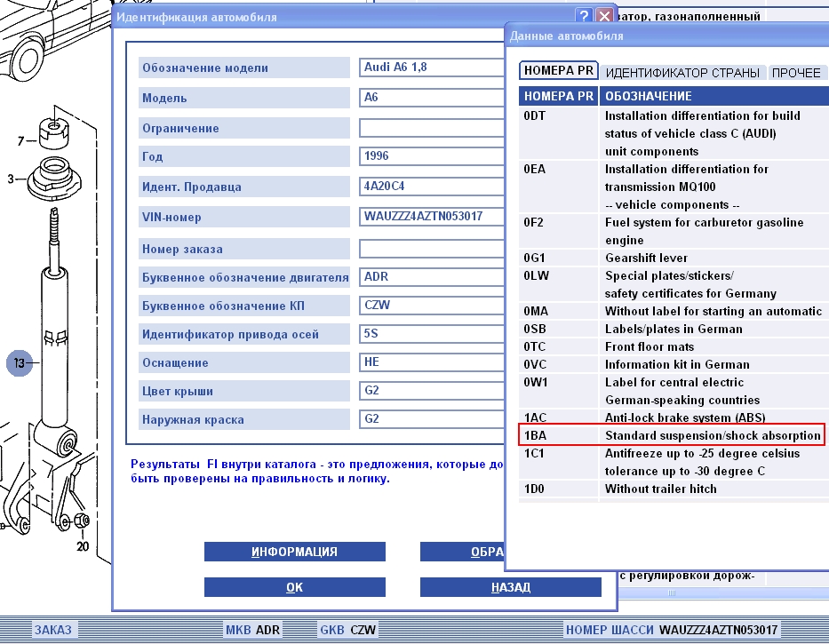
Task: Open ЗАКАЗ in the status bar
Action: click(x=53, y=630)
